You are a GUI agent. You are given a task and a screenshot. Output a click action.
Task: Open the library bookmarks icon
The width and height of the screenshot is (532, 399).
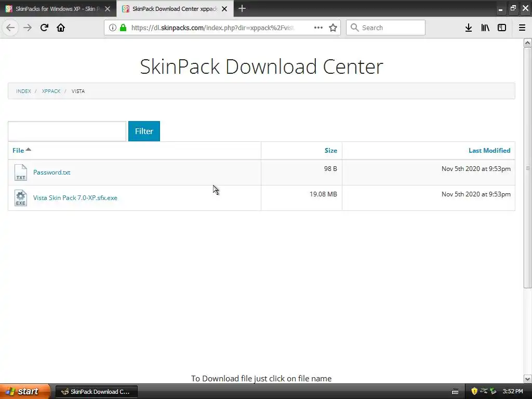point(485,28)
